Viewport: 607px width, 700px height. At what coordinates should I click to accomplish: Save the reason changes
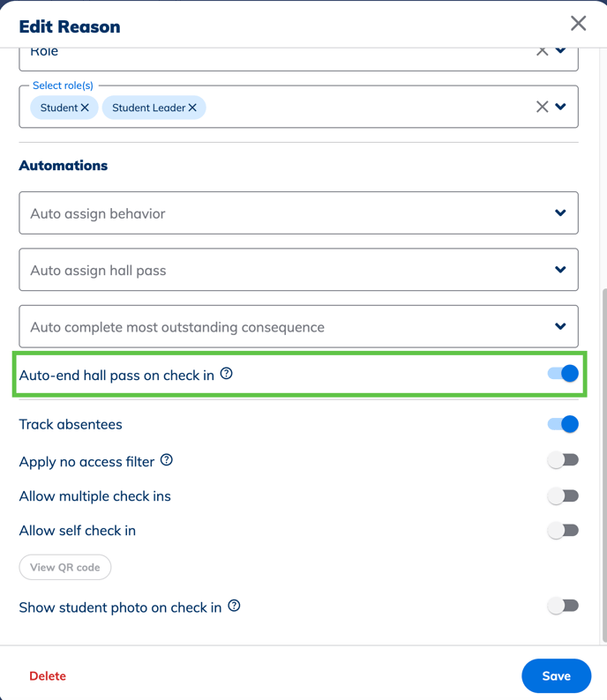[556, 676]
